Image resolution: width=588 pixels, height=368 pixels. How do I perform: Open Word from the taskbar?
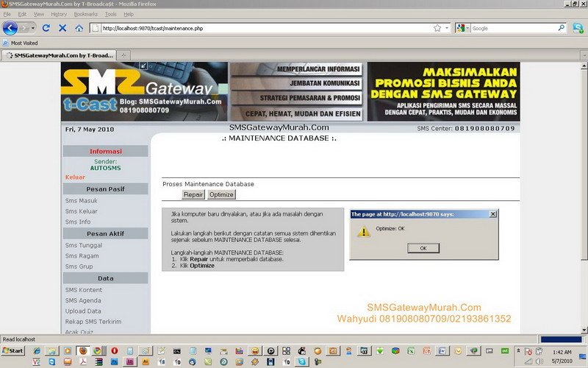442,351
